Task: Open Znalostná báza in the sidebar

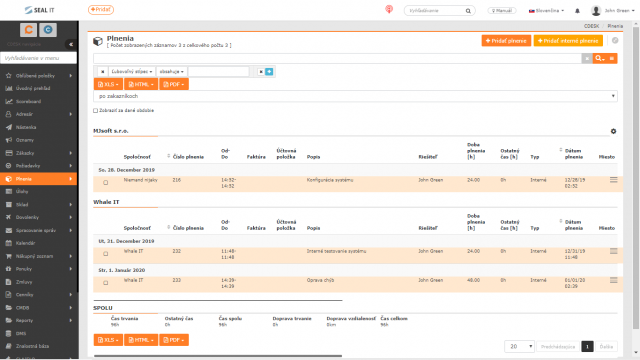Action: click(x=32, y=346)
